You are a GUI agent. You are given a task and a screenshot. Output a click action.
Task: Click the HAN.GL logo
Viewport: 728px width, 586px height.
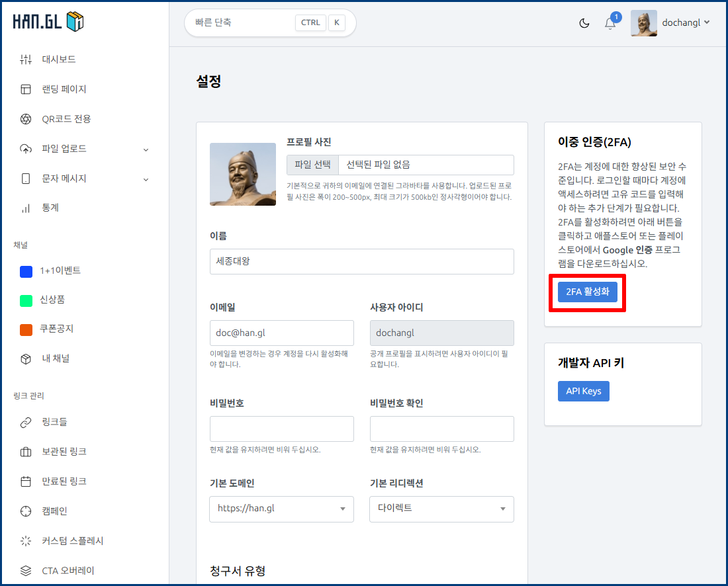pyautogui.click(x=48, y=21)
